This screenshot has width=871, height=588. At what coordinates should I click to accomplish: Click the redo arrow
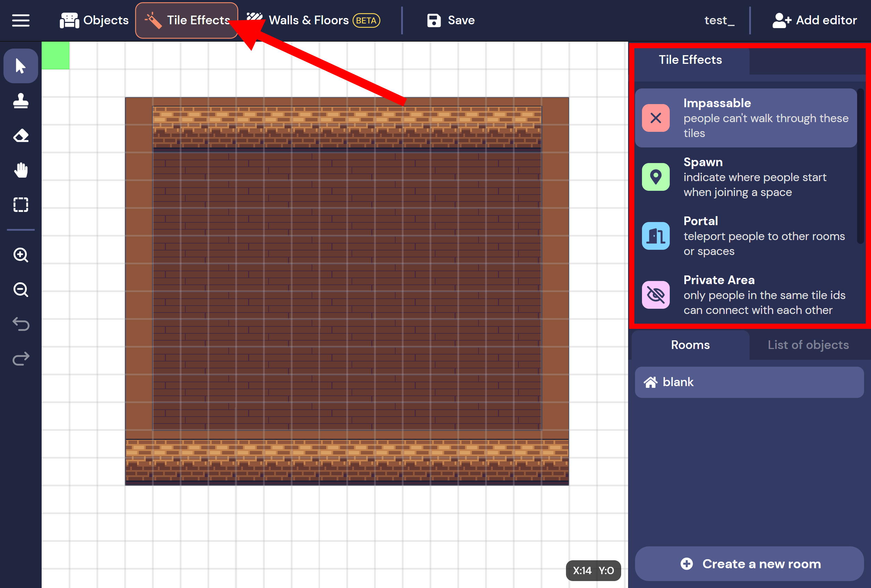[20, 359]
